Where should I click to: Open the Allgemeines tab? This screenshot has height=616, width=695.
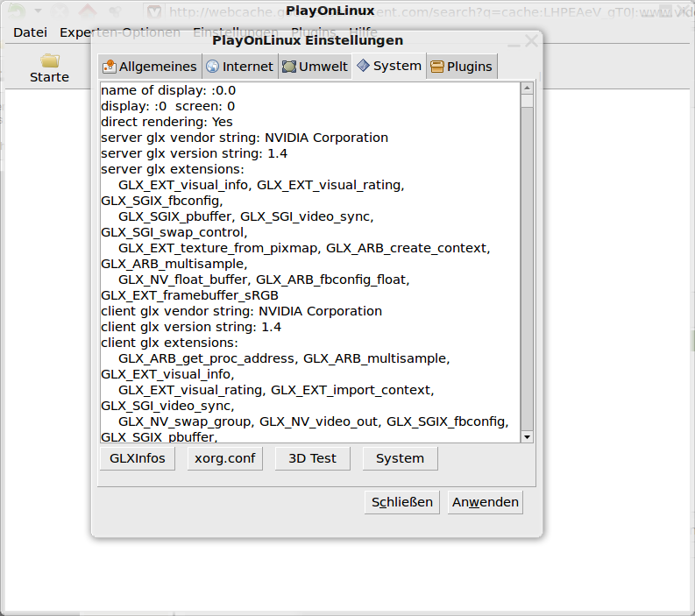(150, 67)
